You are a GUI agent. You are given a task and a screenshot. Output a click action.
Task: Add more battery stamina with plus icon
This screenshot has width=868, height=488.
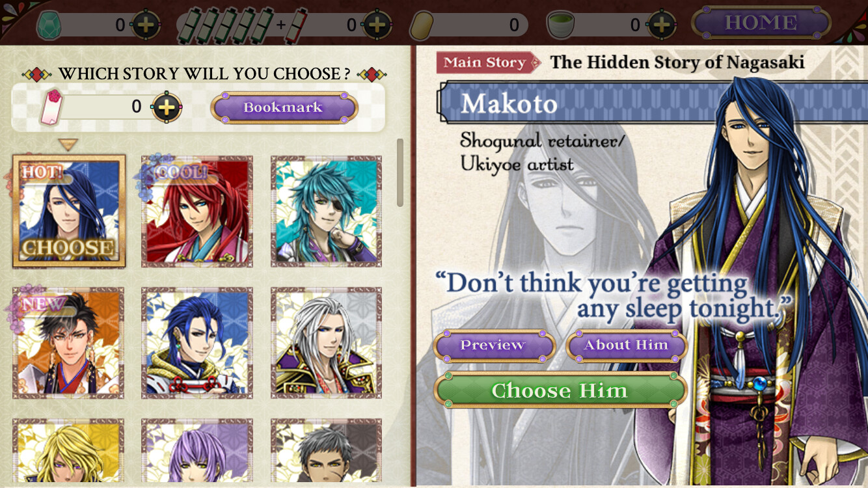(377, 25)
